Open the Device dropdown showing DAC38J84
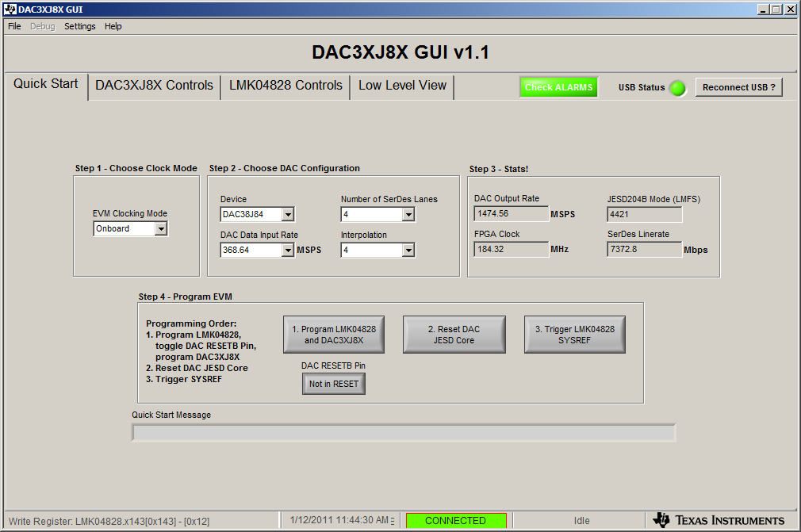 coord(288,214)
